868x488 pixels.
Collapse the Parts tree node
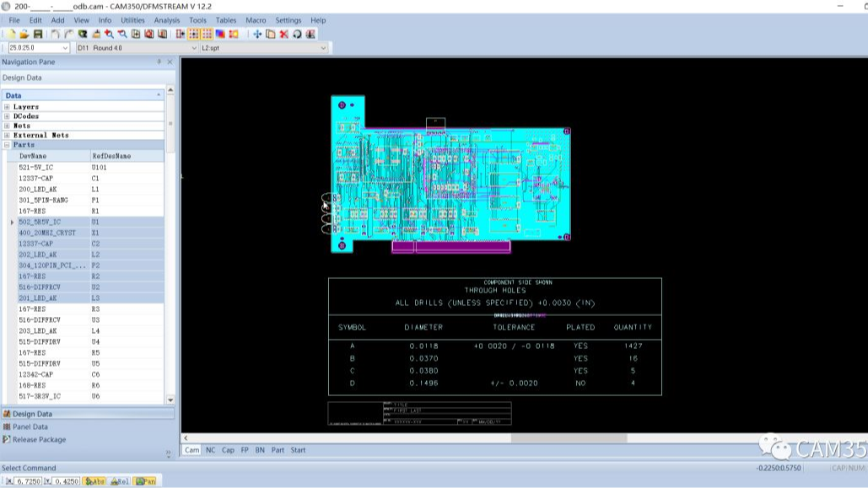tap(7, 144)
